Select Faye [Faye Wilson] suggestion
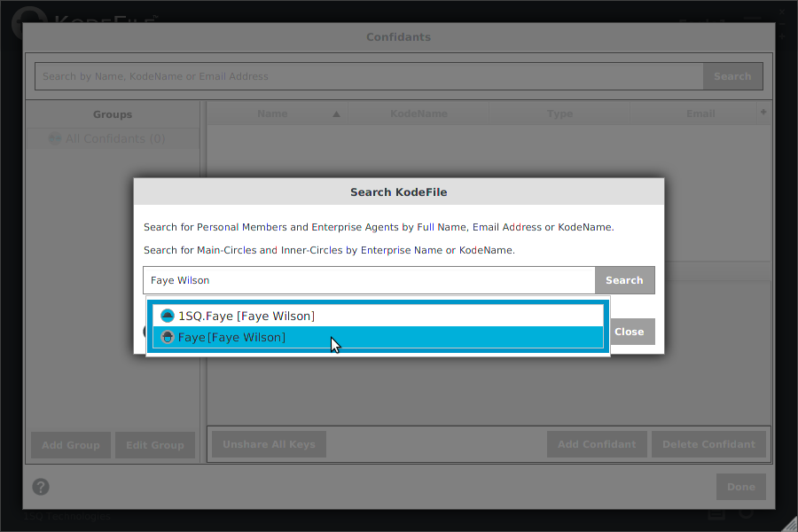Viewport: 798px width, 532px height. click(x=378, y=338)
